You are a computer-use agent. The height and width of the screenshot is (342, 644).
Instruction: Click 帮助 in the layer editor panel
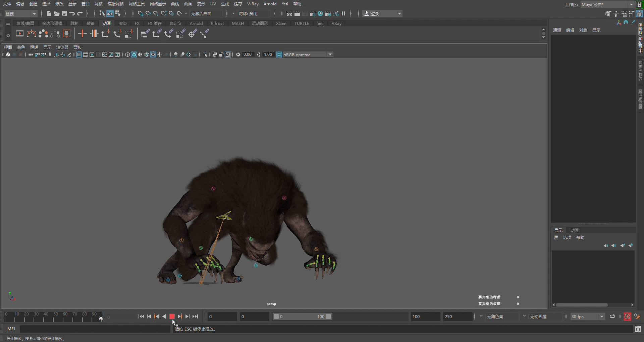581,237
